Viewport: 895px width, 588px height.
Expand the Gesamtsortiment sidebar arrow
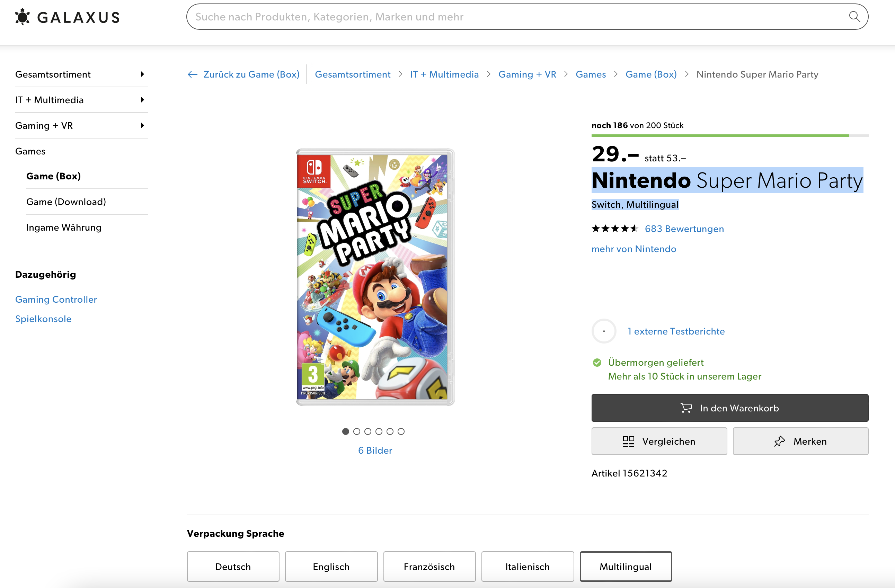click(x=142, y=74)
